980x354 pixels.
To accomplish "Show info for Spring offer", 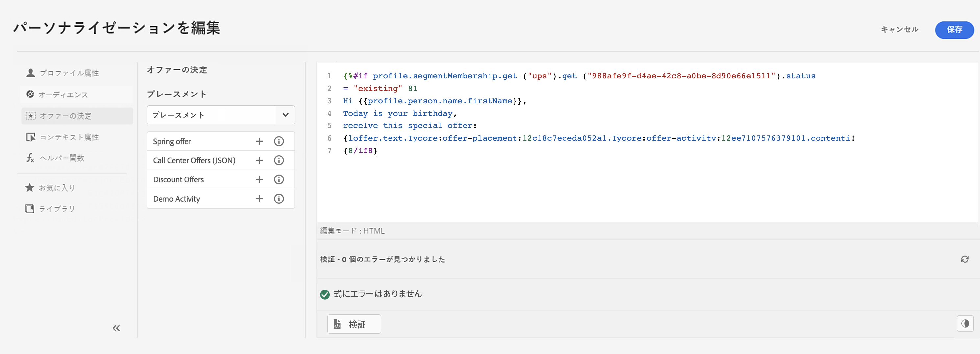I will click(279, 141).
